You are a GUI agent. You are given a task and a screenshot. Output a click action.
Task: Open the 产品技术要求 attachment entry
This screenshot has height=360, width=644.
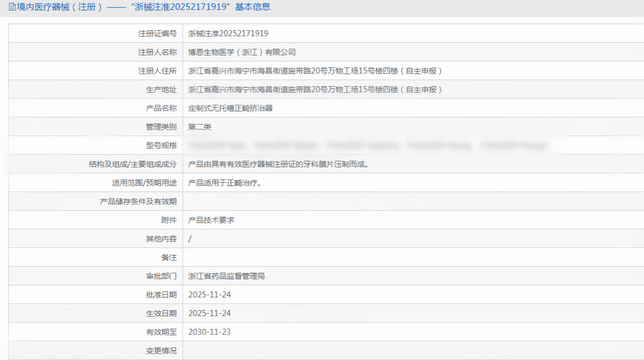point(211,220)
